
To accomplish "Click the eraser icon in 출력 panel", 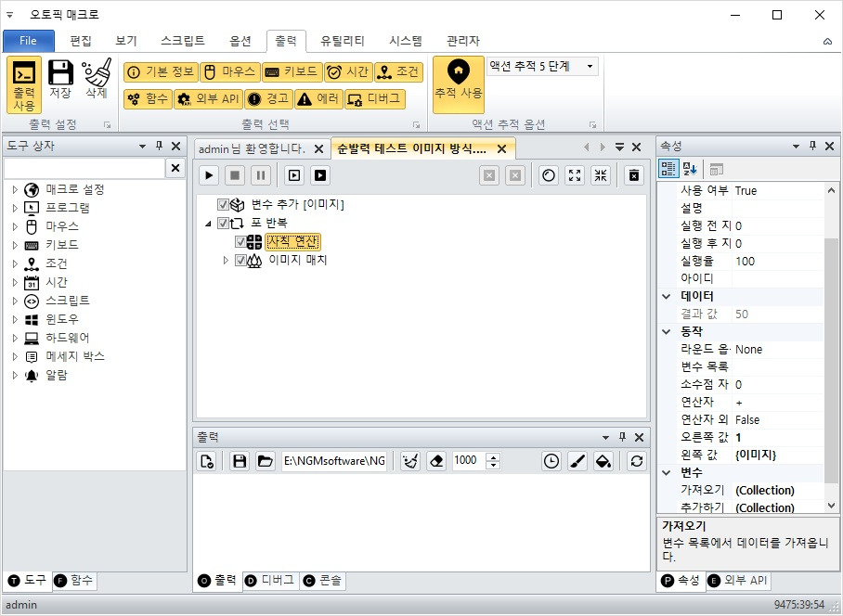I will click(436, 461).
